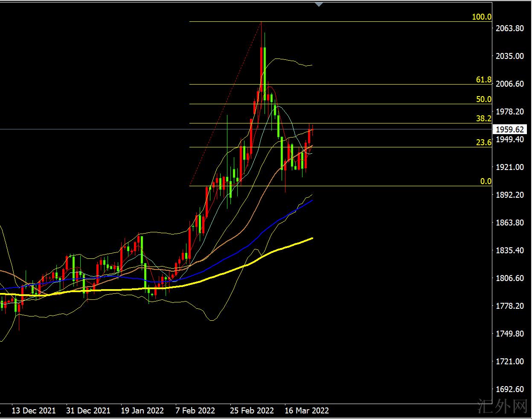Click the 1892.20 price scale value
This screenshot has width=532, height=419.
pos(510,195)
